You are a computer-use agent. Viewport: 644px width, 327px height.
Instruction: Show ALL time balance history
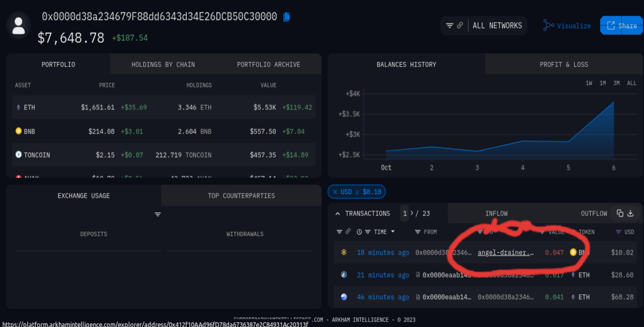[632, 83]
